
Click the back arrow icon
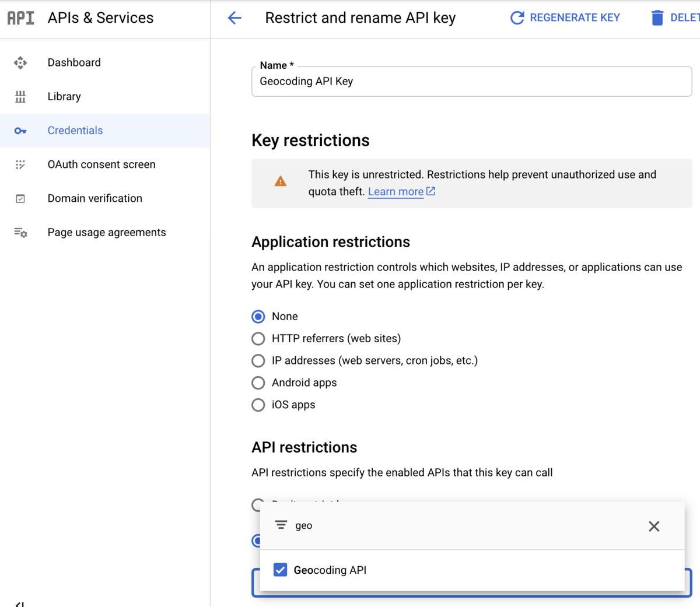pyautogui.click(x=235, y=18)
